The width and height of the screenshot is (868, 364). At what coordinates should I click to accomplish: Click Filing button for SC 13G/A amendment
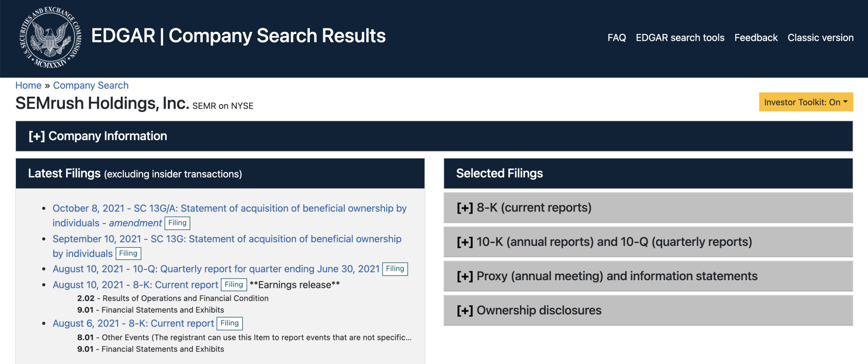(177, 223)
